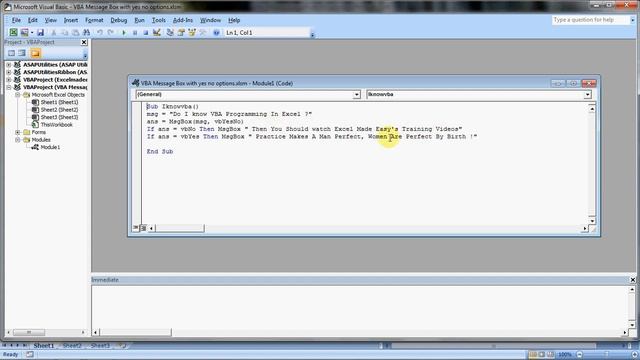Image resolution: width=640 pixels, height=360 pixels.
Task: Click the code window horizontal scroll-right arrow
Action: point(584,229)
